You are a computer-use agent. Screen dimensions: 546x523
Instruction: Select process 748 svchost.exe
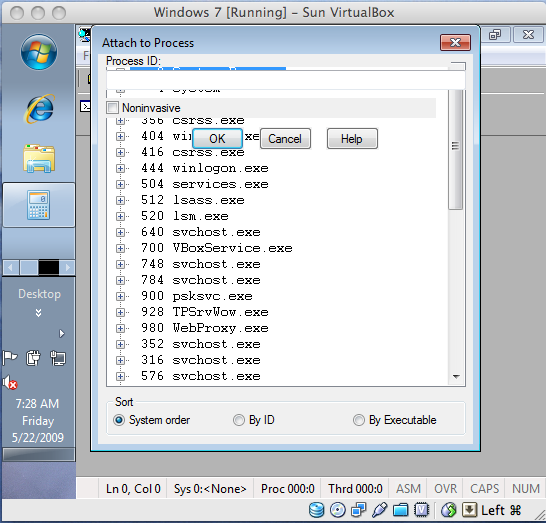point(201,264)
